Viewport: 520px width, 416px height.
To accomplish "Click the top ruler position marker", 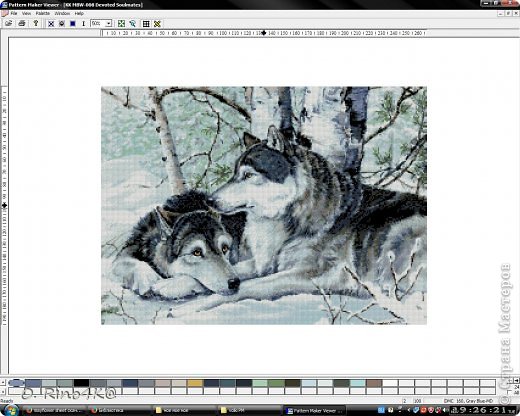I will click(264, 33).
